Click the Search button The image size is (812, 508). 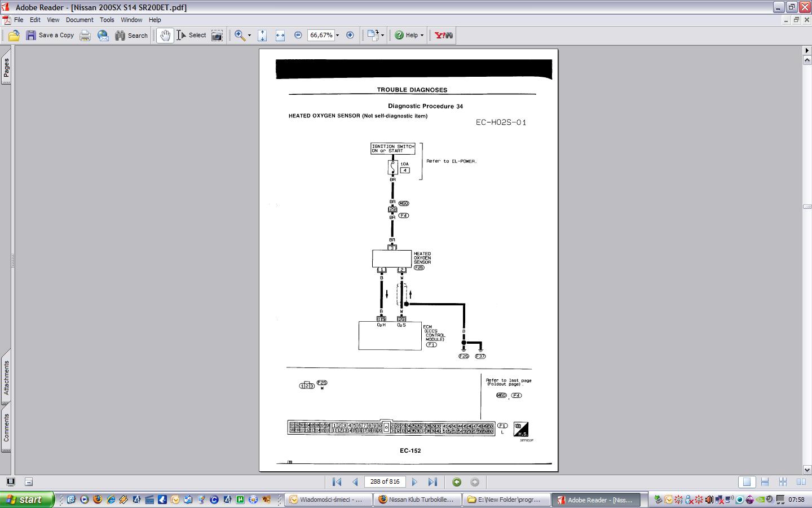[x=131, y=36]
